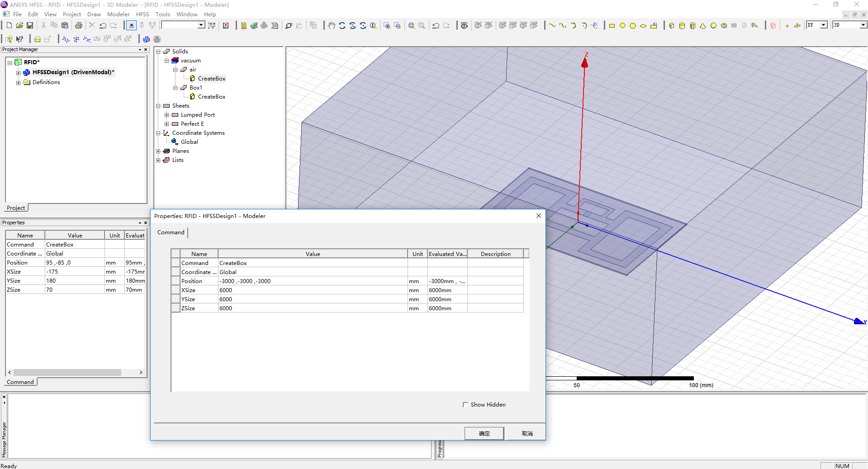Select the Draw cylinder tool
This screenshot has height=469, width=868.
click(x=682, y=26)
